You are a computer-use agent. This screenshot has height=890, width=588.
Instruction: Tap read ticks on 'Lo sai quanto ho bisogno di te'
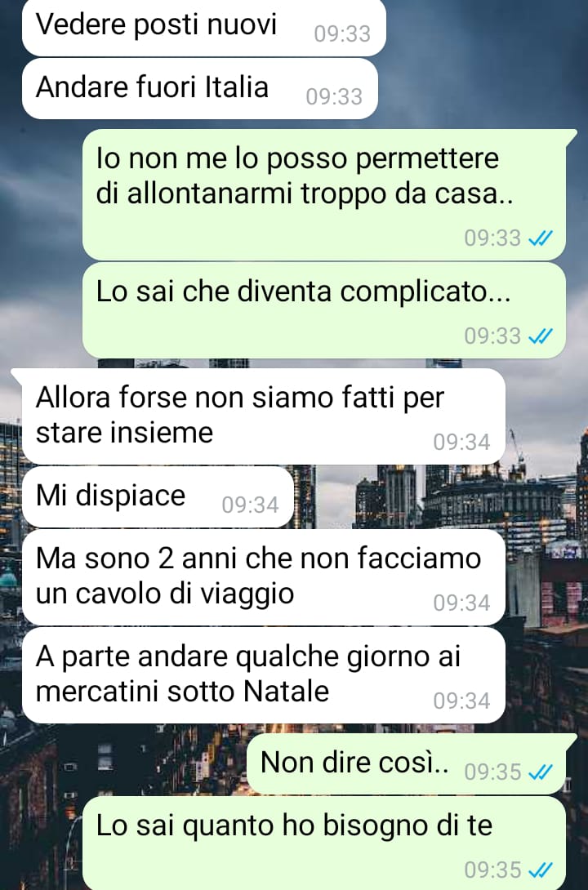click(540, 870)
